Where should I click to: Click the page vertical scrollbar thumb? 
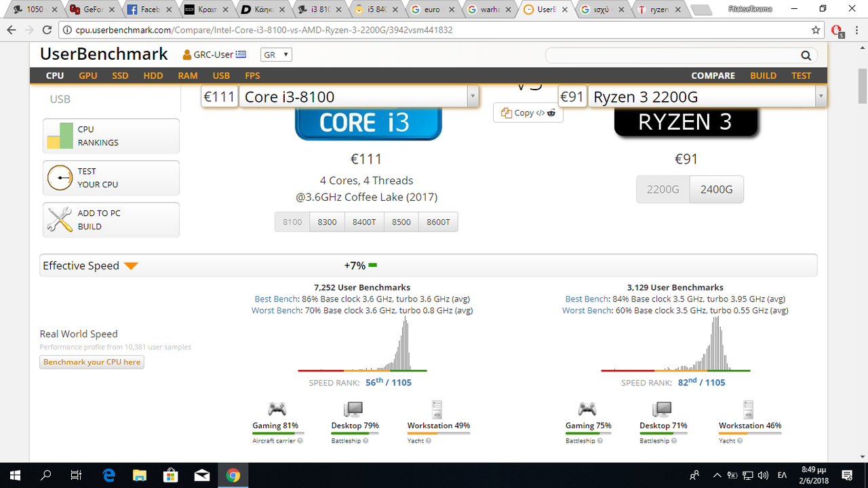[862, 86]
